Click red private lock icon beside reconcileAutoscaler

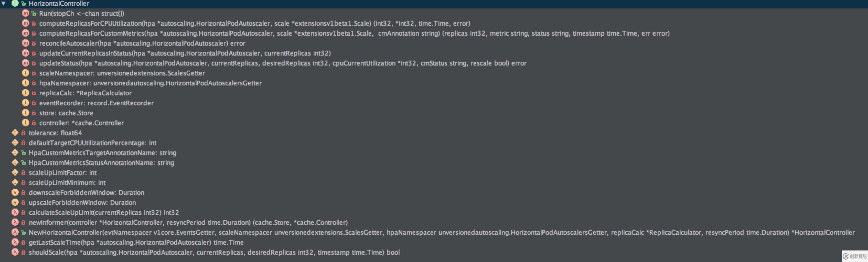pyautogui.click(x=34, y=43)
